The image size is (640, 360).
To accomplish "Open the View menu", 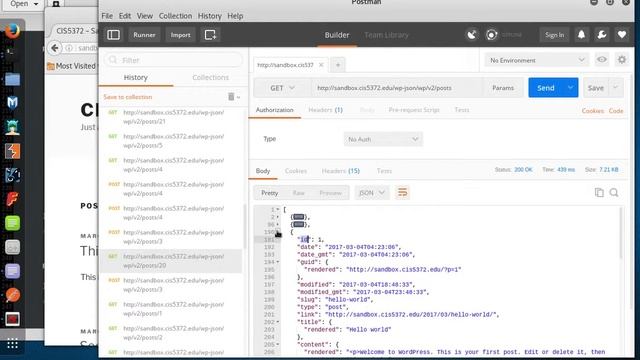I will coord(144,16).
